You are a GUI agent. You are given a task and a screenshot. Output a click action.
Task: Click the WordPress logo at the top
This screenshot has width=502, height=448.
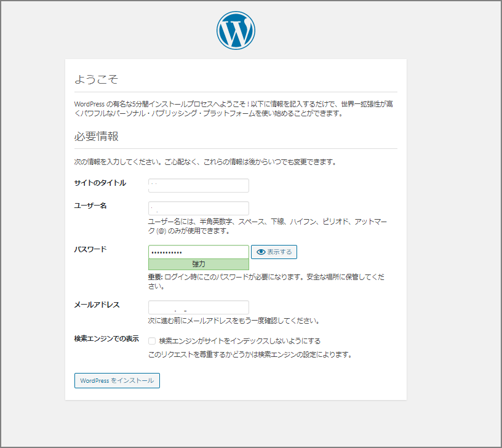pos(236,31)
